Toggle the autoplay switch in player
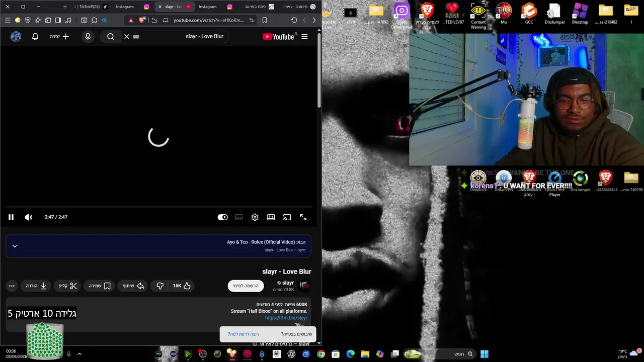Image resolution: width=644 pixels, height=362 pixels. pos(222,217)
